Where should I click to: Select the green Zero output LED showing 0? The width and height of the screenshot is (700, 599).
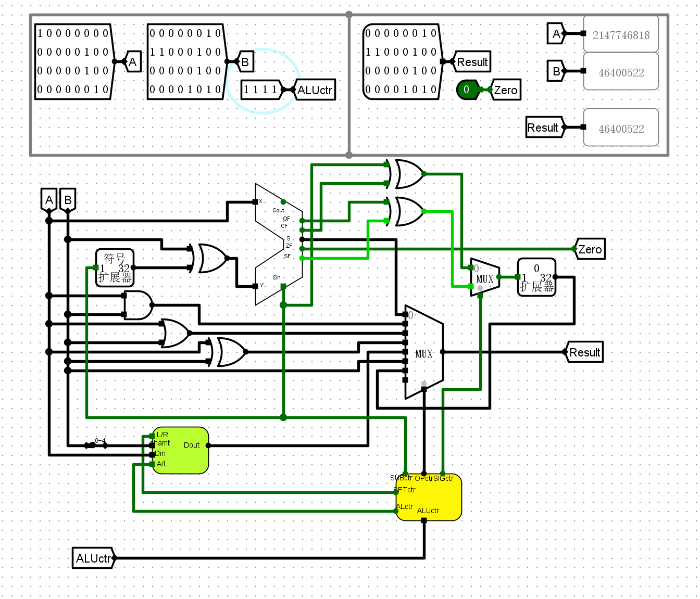(467, 90)
